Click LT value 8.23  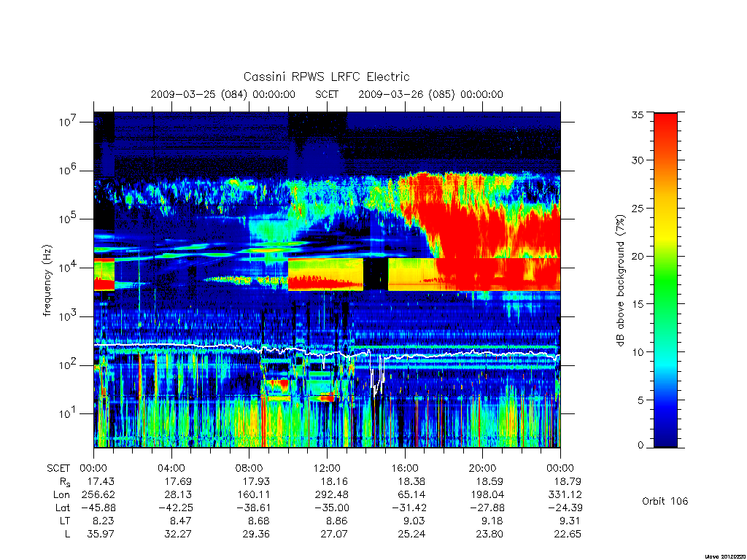(104, 521)
